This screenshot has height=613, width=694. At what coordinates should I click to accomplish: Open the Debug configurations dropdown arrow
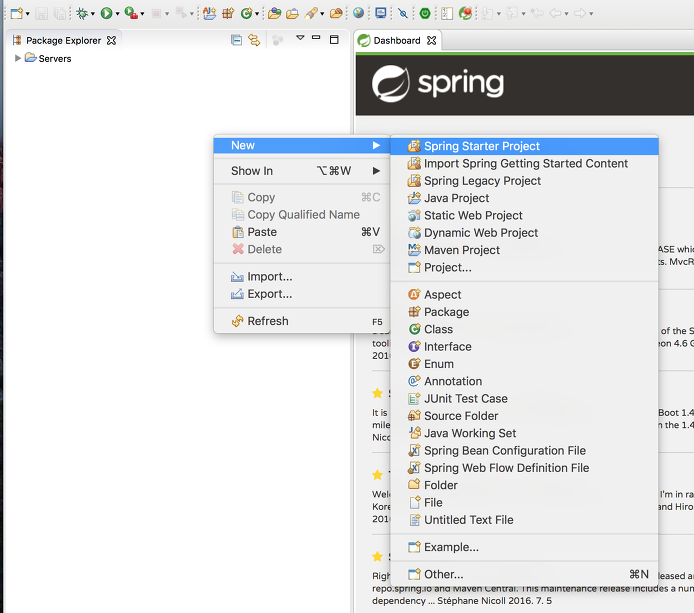93,14
